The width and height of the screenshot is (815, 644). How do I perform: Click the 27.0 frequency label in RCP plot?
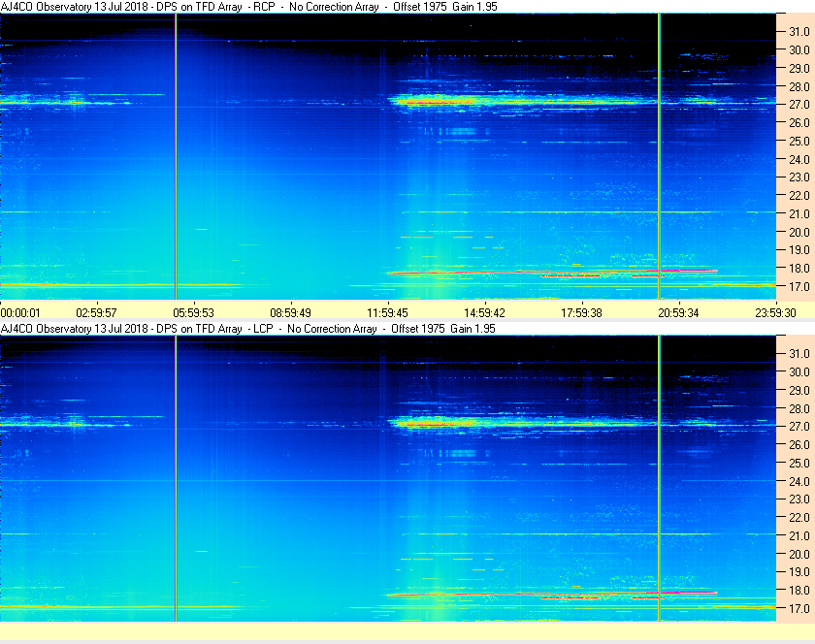point(799,105)
